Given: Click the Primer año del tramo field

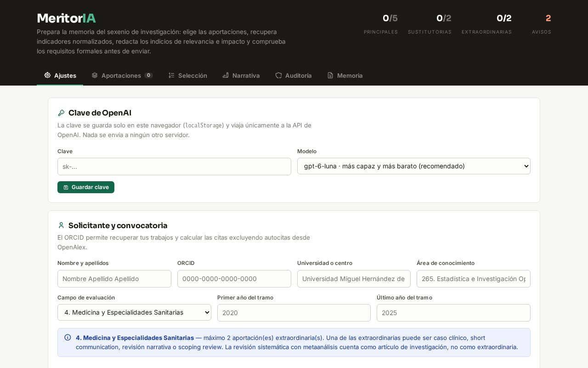Looking at the screenshot, I should pos(294,313).
